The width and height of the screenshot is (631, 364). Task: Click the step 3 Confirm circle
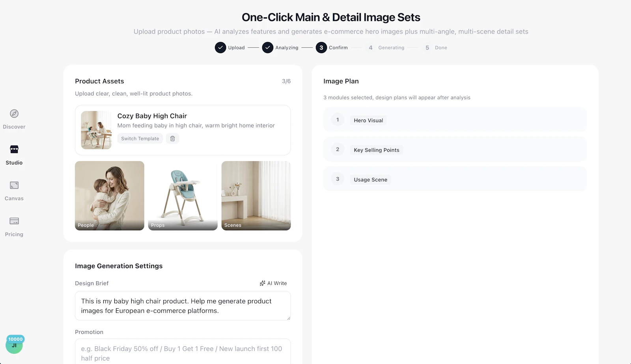coord(321,48)
